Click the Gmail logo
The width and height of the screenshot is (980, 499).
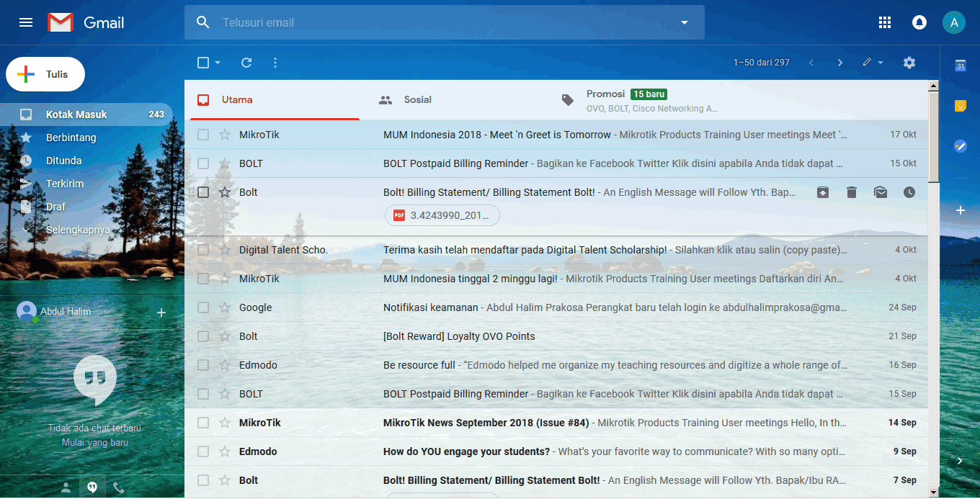click(86, 22)
